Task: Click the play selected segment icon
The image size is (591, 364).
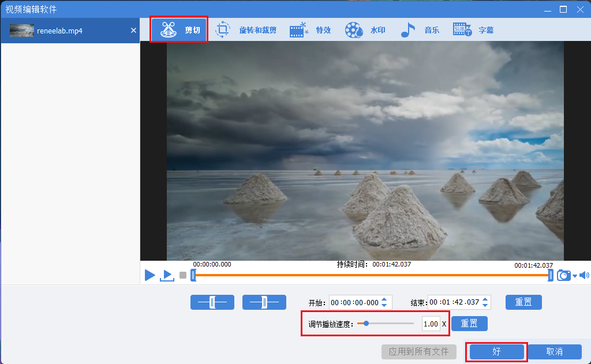Action: pos(167,275)
